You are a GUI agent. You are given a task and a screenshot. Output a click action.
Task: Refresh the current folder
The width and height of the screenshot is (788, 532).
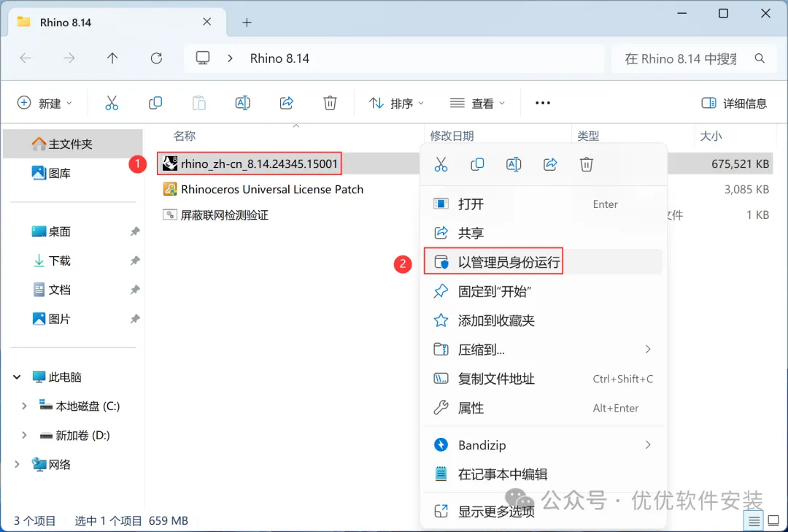pos(156,58)
